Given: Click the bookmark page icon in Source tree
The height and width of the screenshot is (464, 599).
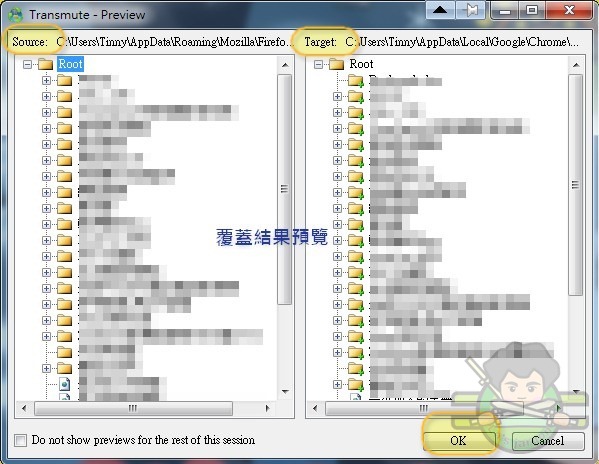Looking at the screenshot, I should point(65,384).
